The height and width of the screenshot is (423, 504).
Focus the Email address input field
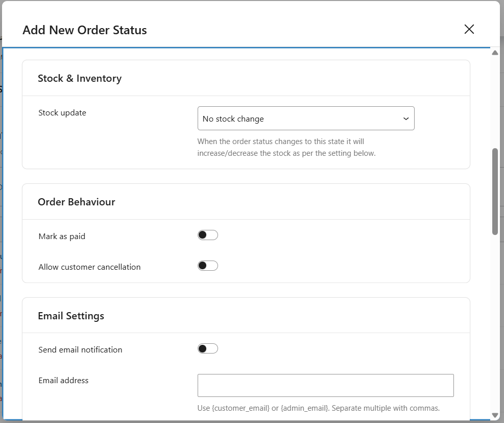pos(325,385)
